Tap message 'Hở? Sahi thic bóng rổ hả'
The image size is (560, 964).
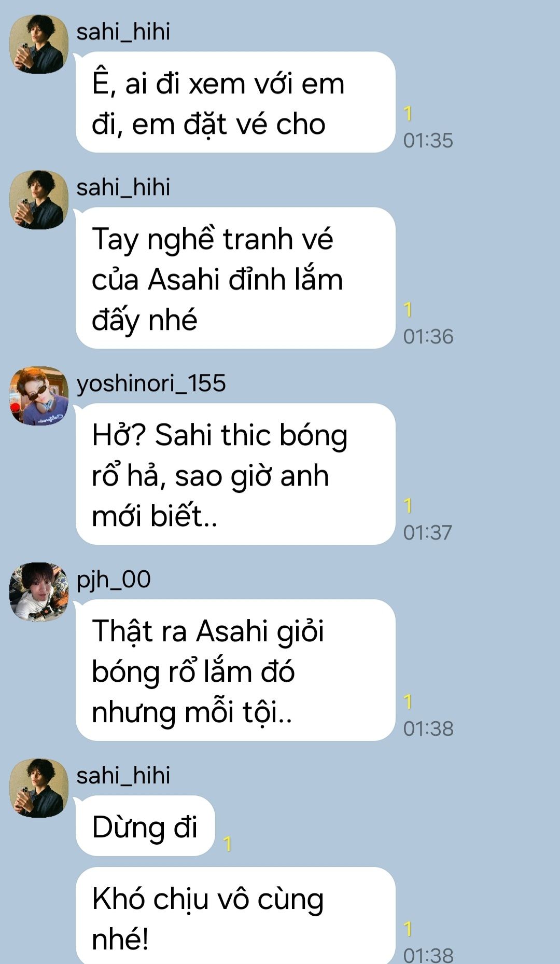[x=235, y=474]
